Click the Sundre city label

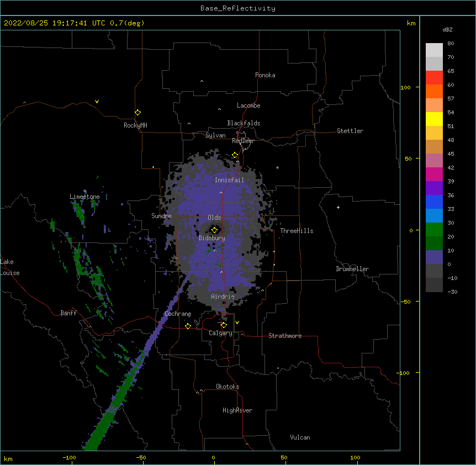click(x=161, y=216)
